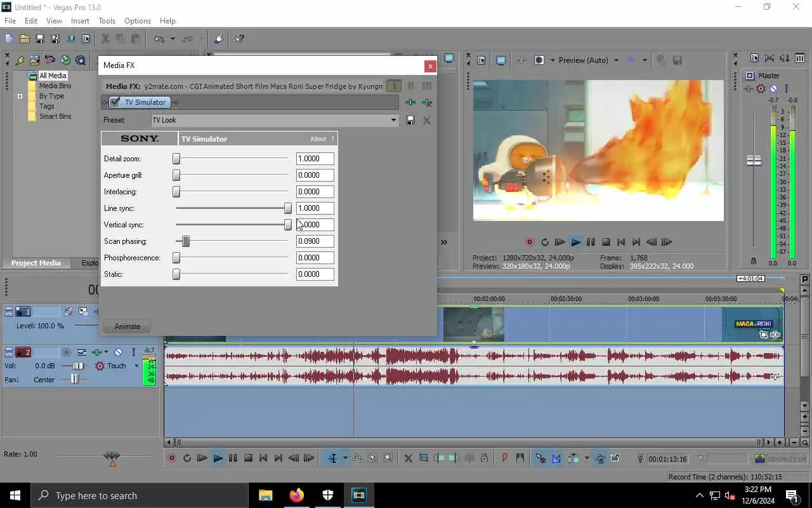812x508 pixels.
Task: Open the Insert menu
Action: pos(80,21)
